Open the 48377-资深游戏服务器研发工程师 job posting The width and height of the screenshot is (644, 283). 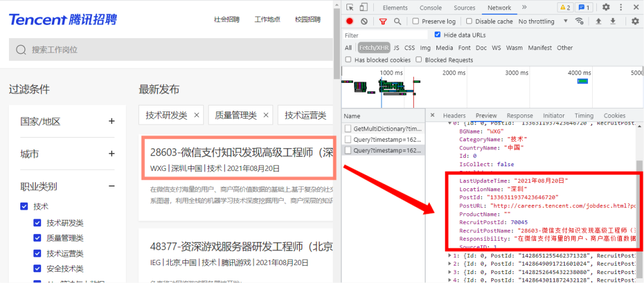[x=241, y=247]
